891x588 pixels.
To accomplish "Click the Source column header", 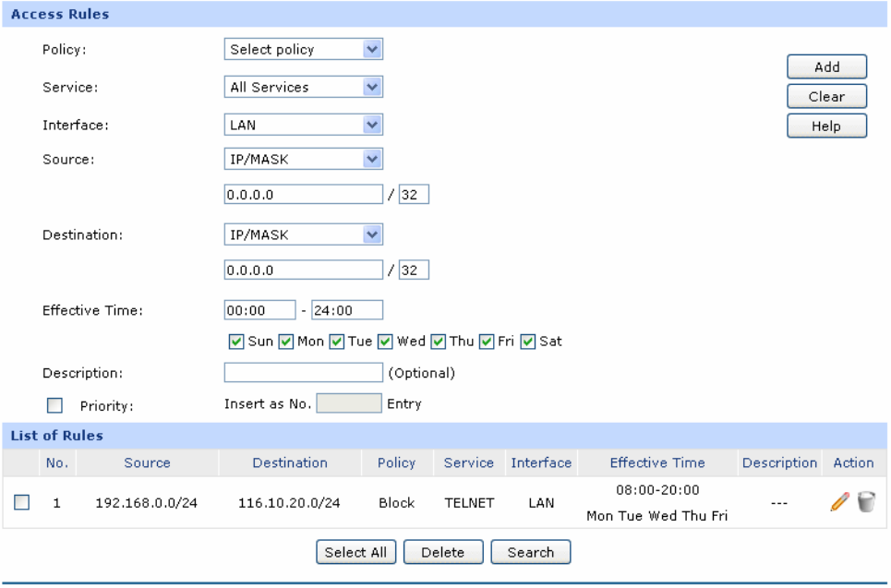I will pyautogui.click(x=147, y=463).
